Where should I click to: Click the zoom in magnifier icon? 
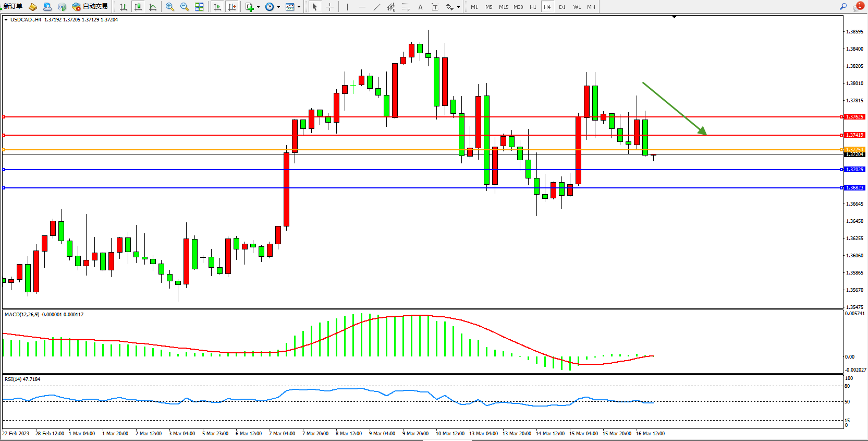[169, 7]
